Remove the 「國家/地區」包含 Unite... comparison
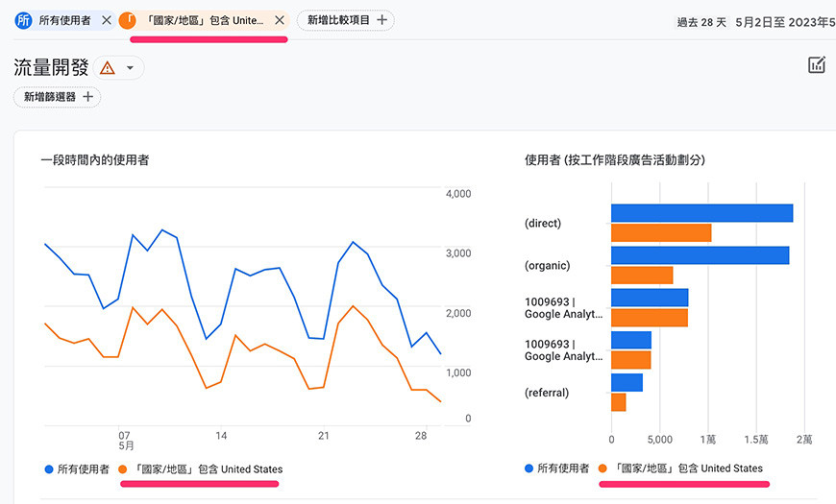The height and width of the screenshot is (504, 836). pos(280,20)
